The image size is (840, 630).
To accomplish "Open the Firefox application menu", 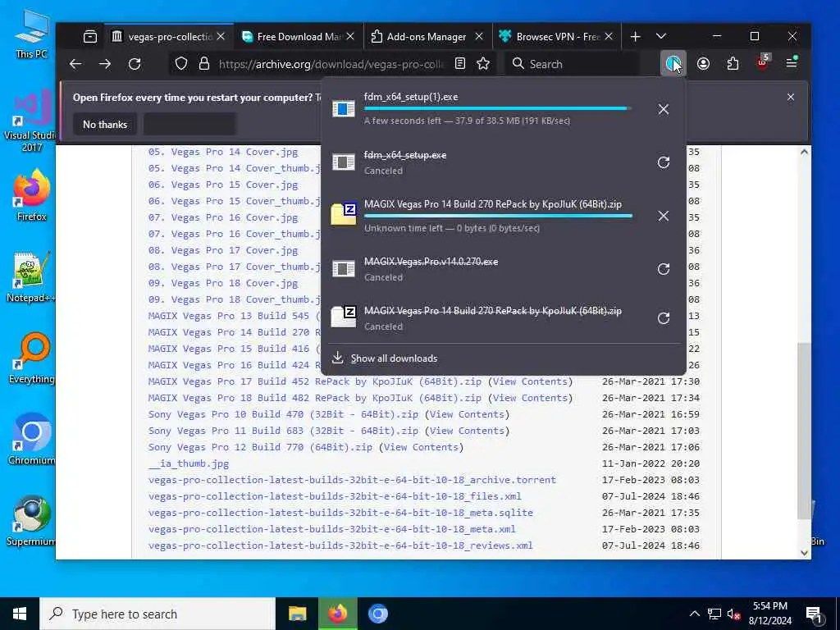I will pos(792,62).
